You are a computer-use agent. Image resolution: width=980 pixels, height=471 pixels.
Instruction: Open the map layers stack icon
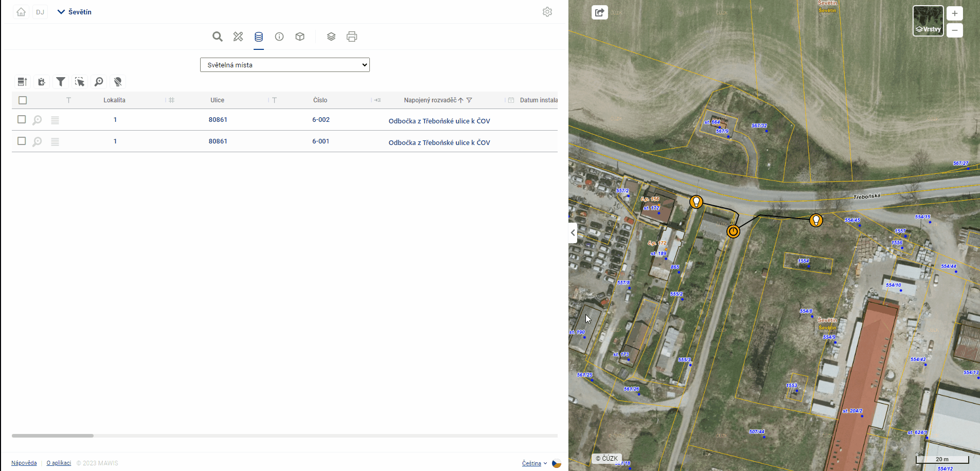click(331, 37)
